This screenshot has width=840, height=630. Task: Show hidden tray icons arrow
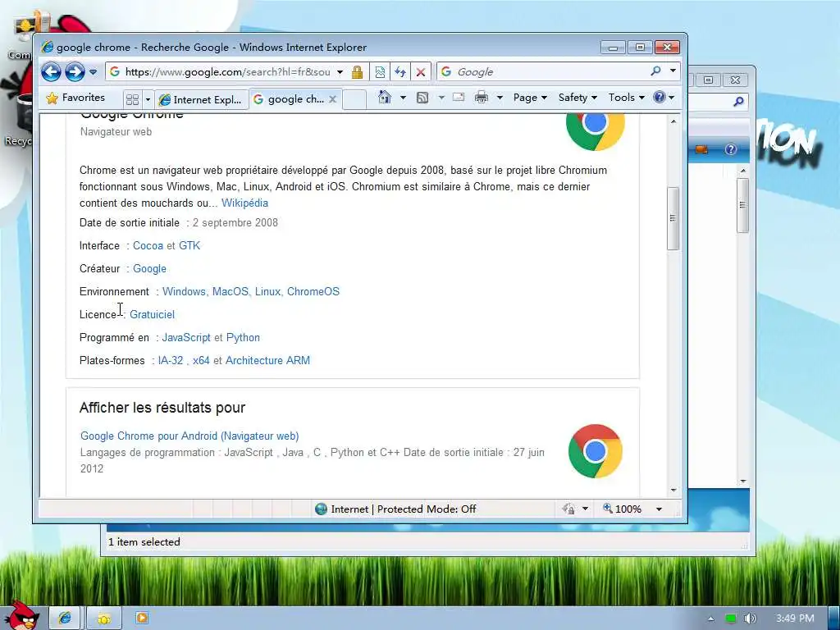tap(711, 619)
